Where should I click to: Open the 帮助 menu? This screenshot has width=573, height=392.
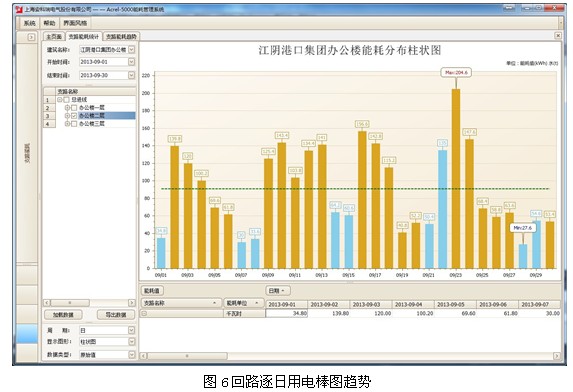49,23
